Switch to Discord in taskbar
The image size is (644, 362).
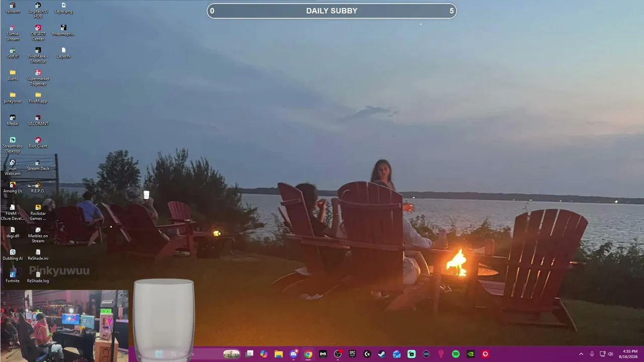coord(293,354)
